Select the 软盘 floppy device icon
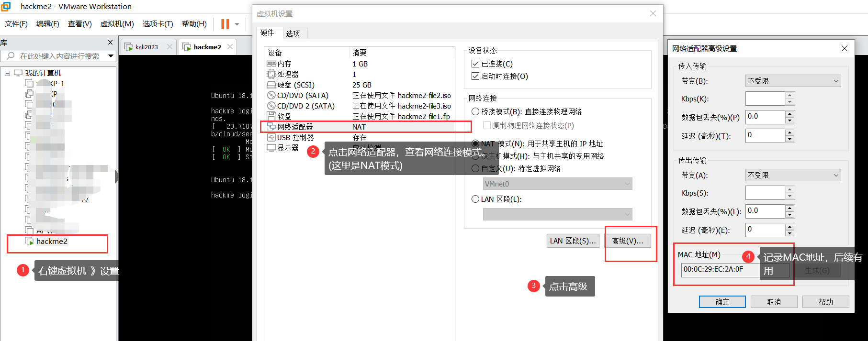The image size is (868, 341). [x=271, y=116]
